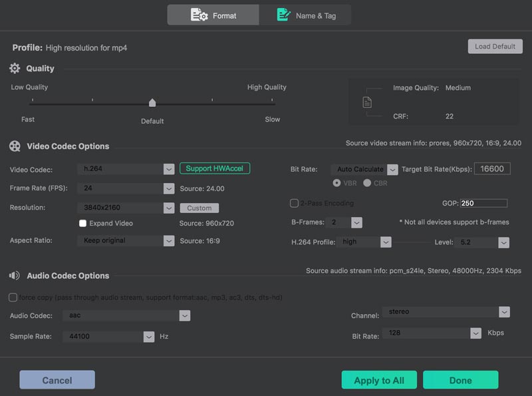
Task: Open the Bit Rate Auto Calculate dropdown
Action: click(x=364, y=169)
